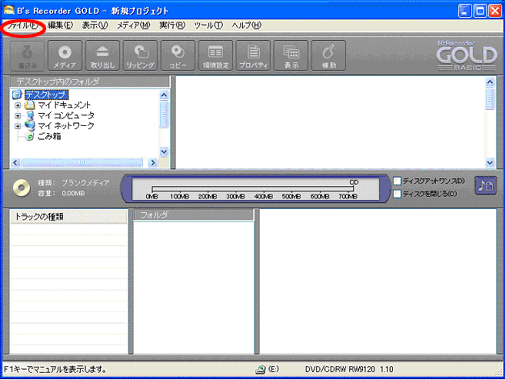This screenshot has width=505, height=380.
Task: Click the folder tree horizontal scrollbar thumb
Action: [x=82, y=163]
